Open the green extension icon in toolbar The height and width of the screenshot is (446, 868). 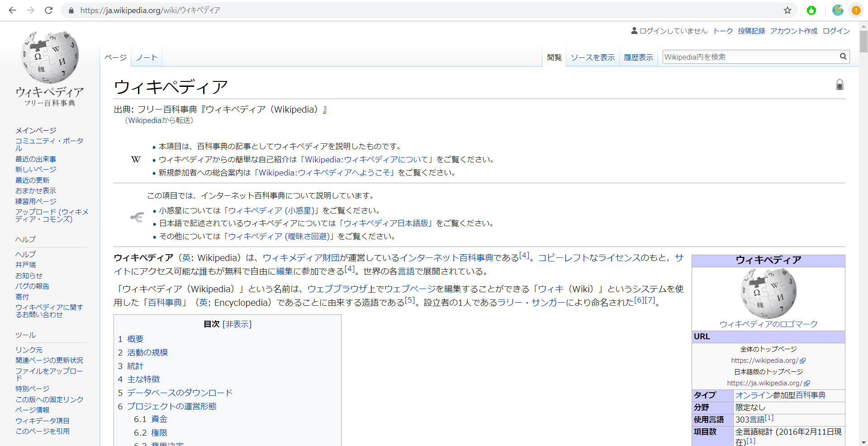point(811,10)
